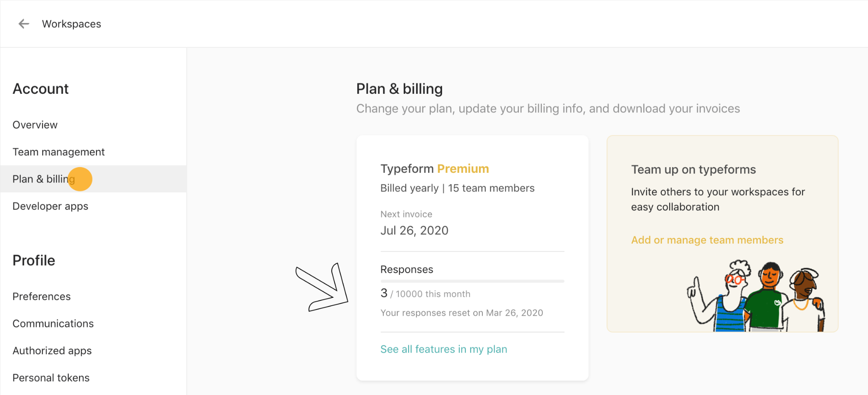Click the See all features in my plan link
Screen dimensions: 868x395
tap(443, 349)
